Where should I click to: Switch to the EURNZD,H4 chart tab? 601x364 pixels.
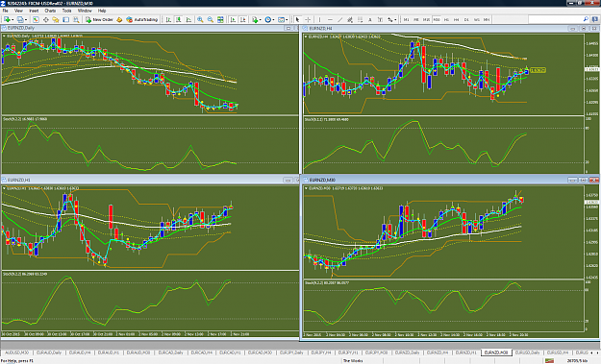(x=438, y=352)
